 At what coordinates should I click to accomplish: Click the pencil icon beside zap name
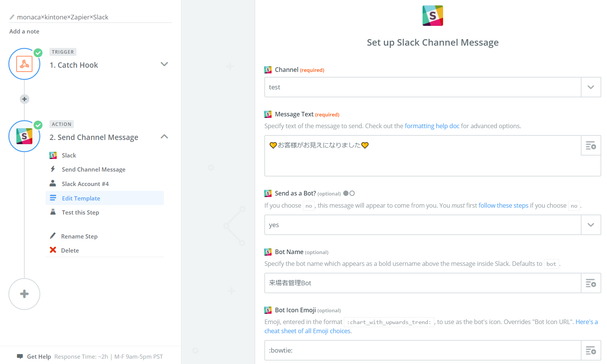point(12,17)
